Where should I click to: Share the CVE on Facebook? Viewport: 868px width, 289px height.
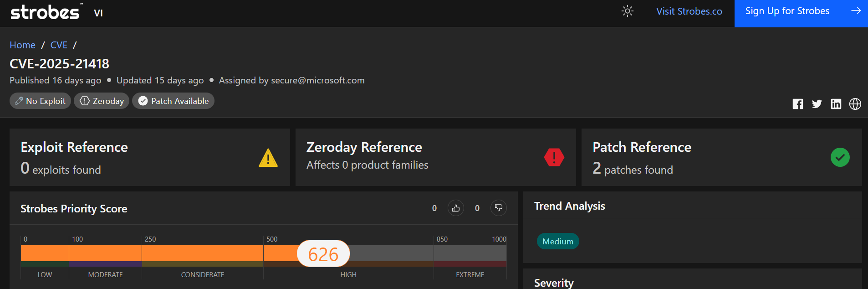point(798,104)
